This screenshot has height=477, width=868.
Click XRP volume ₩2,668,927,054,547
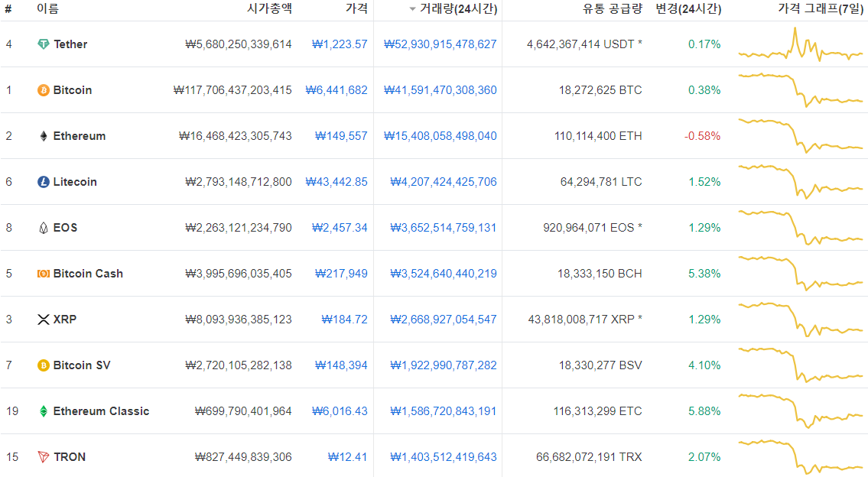(x=444, y=320)
